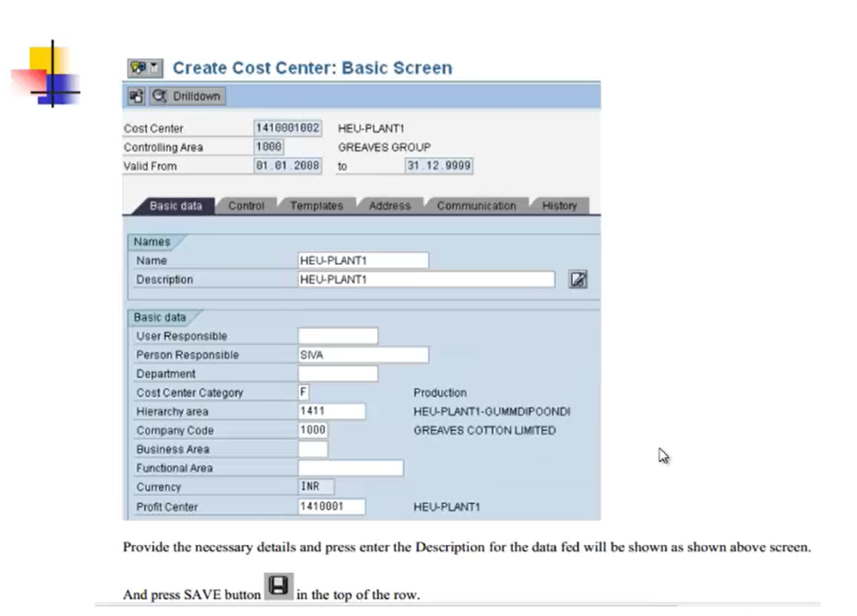Click the "Functional Area" label
This screenshot has height=616, width=857.
174,468
